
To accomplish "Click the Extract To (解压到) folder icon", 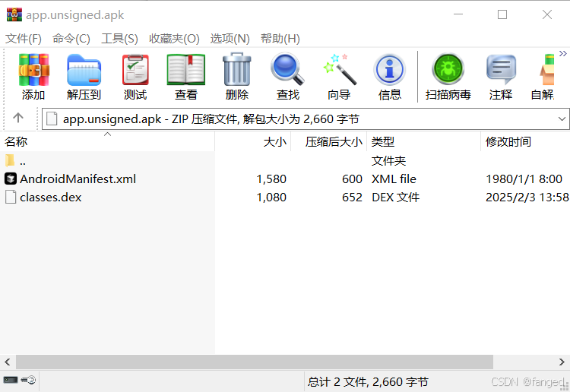I will [x=84, y=70].
